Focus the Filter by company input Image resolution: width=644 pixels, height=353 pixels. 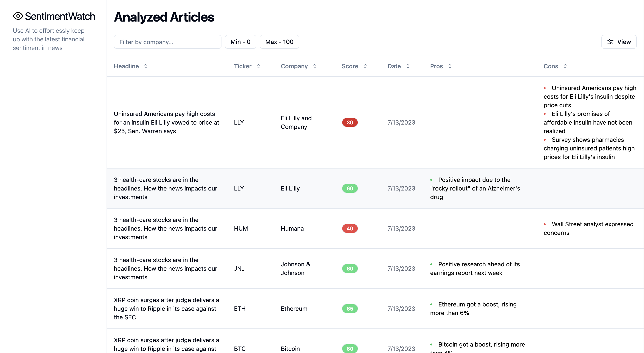(167, 42)
